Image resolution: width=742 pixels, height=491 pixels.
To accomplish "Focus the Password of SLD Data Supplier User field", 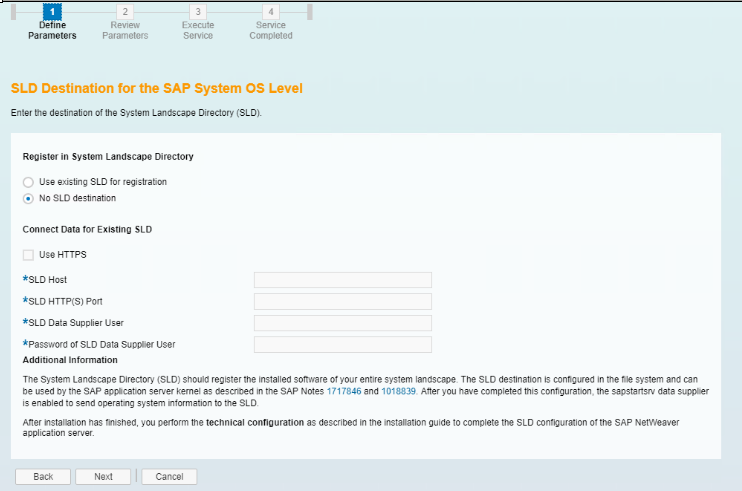I will pos(343,344).
